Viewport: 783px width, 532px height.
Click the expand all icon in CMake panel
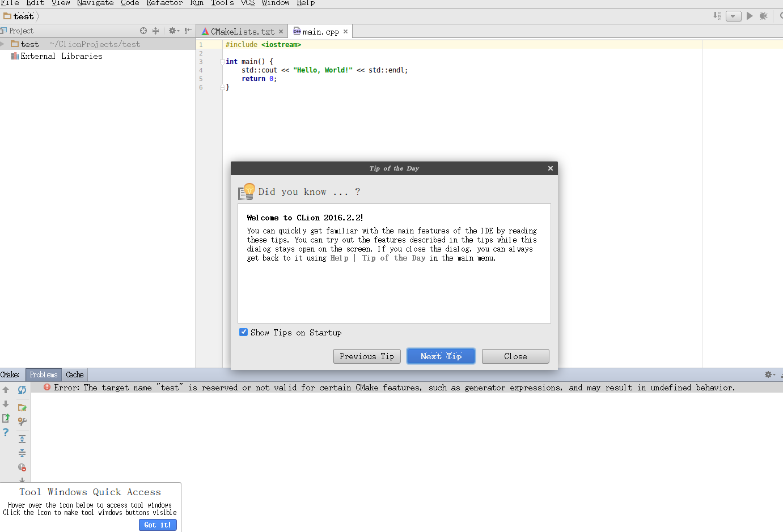[x=22, y=439]
